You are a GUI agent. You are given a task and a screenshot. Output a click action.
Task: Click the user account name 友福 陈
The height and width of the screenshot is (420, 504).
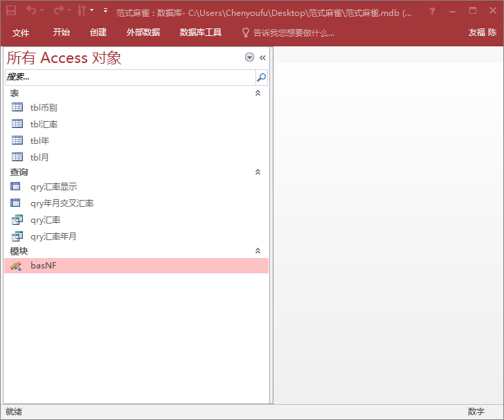[482, 32]
